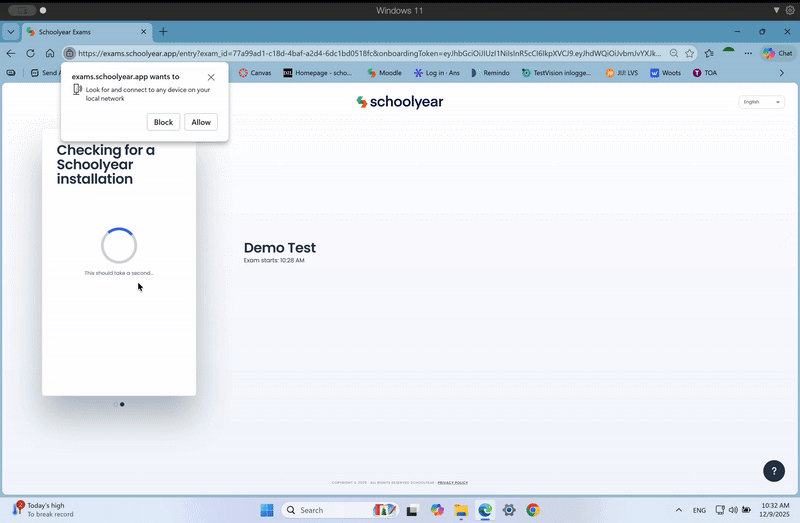The image size is (800, 523).
Task: Open a new browser tab
Action: [x=163, y=32]
